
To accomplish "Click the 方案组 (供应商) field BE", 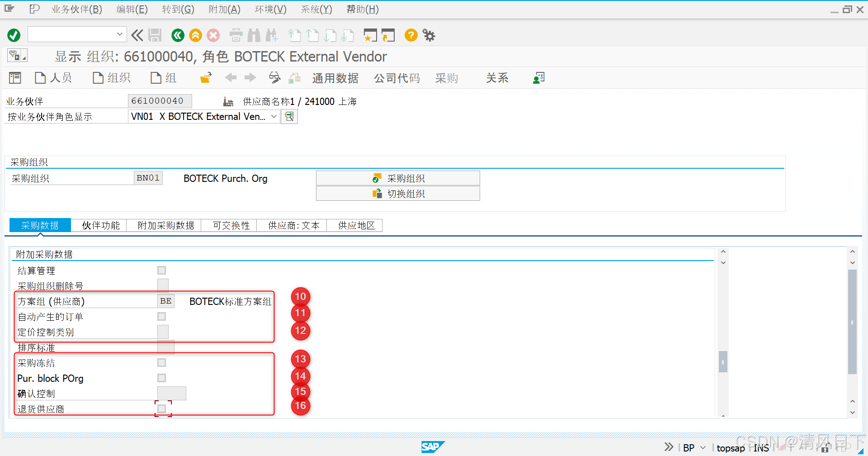I will 166,301.
